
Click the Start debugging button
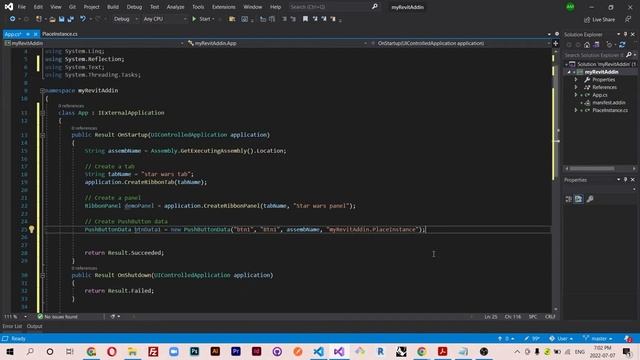pos(202,19)
